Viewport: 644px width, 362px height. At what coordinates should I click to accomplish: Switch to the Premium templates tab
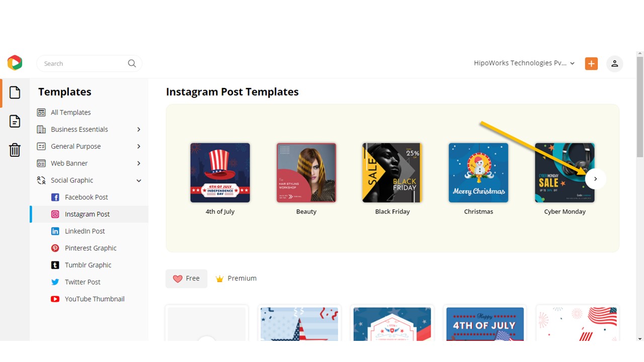pyautogui.click(x=236, y=279)
